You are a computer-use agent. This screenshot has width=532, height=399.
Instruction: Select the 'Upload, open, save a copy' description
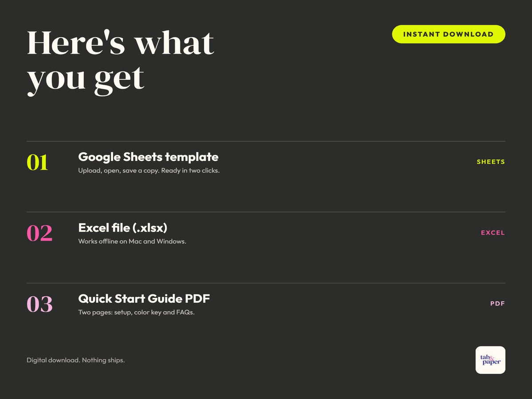click(x=149, y=171)
